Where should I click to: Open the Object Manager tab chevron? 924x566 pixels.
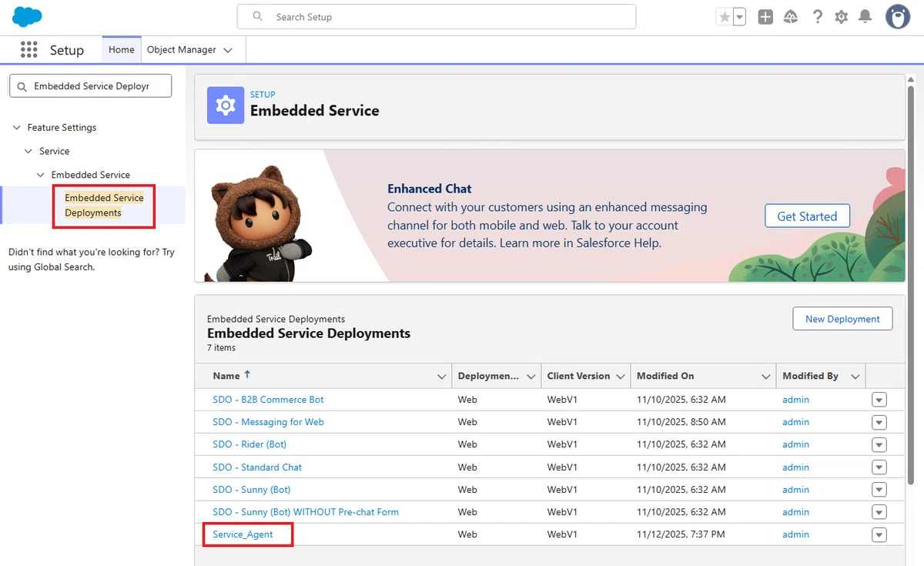coord(228,50)
